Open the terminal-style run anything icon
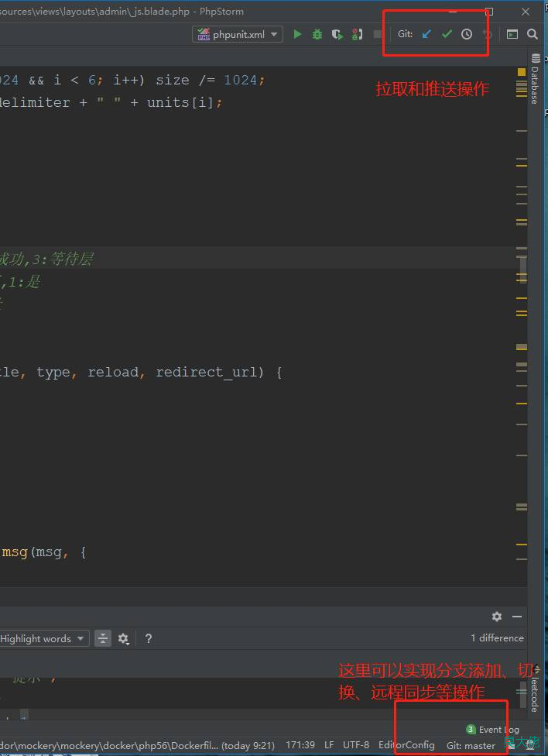548x756 pixels. click(512, 34)
